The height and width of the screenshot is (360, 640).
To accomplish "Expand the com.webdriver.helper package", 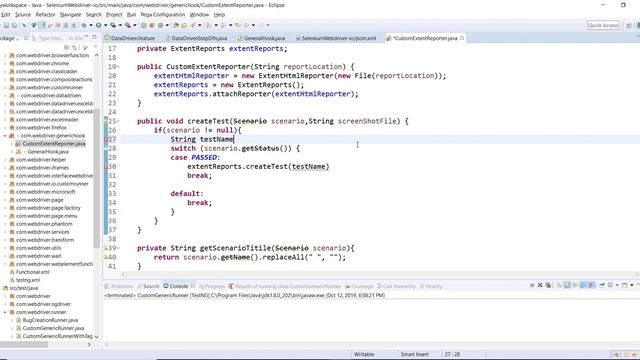I will click(x=5, y=160).
